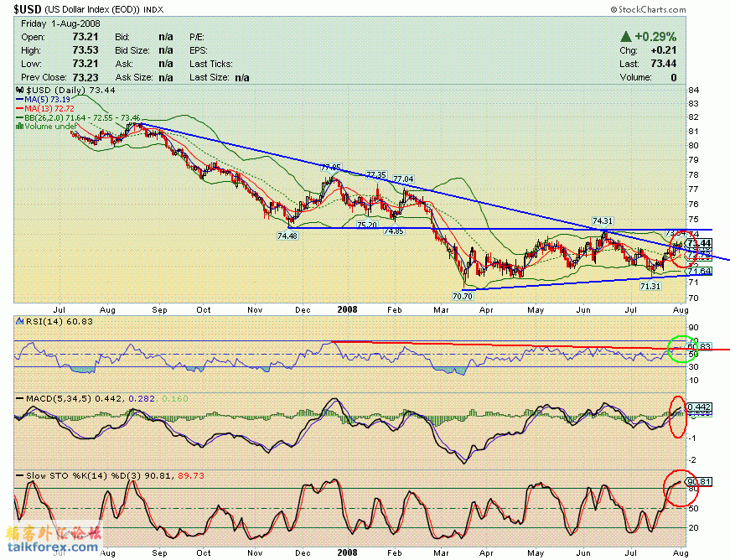Click the 90.81 stochastic value on the axis
Image resolution: width=730 pixels, height=560 pixels.
click(699, 482)
